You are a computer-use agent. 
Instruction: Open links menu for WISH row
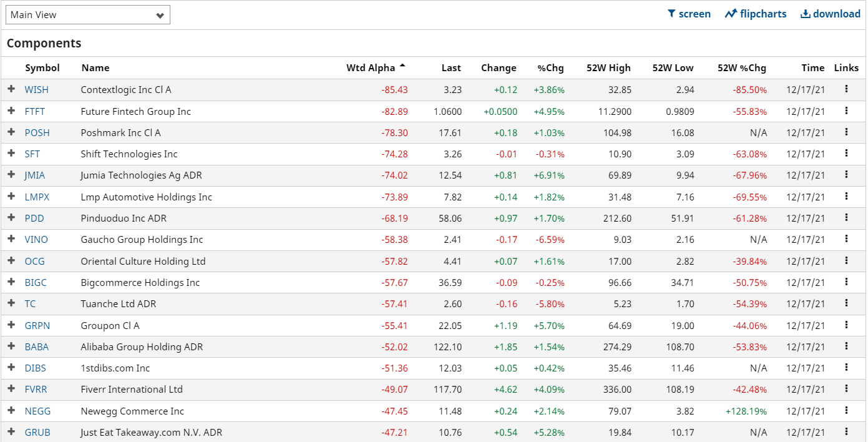point(846,89)
